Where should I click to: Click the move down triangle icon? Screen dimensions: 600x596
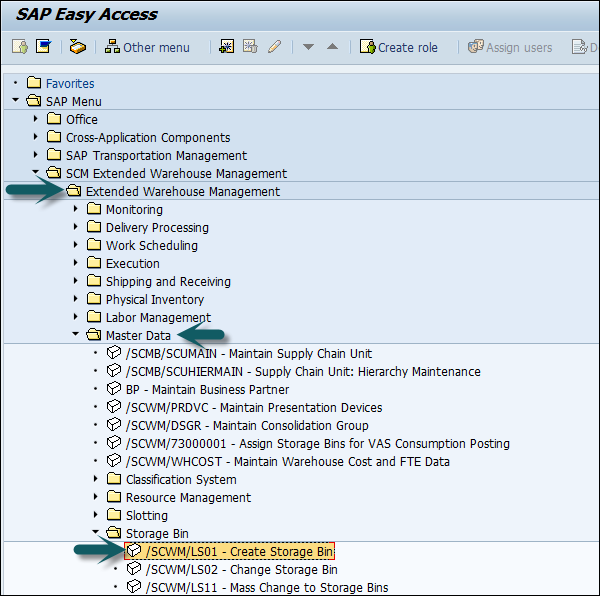point(308,47)
